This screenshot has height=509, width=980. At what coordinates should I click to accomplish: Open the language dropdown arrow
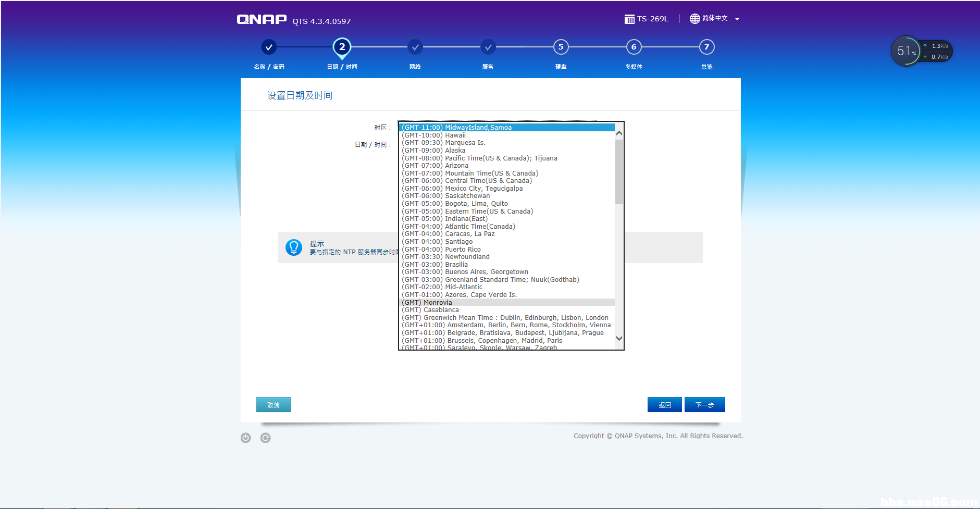(x=737, y=19)
